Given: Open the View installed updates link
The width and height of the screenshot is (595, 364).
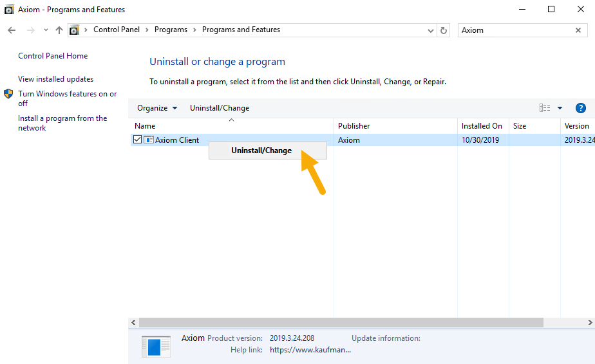Looking at the screenshot, I should pyautogui.click(x=56, y=79).
